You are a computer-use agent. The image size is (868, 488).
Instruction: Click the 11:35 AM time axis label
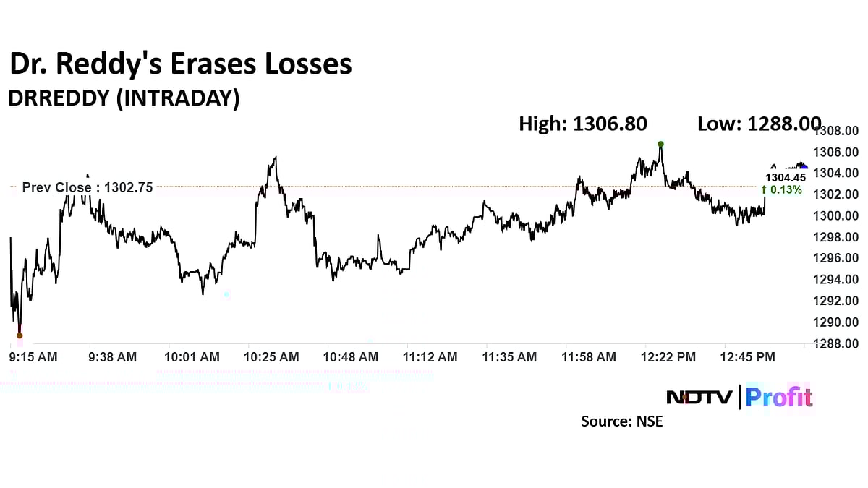[510, 357]
